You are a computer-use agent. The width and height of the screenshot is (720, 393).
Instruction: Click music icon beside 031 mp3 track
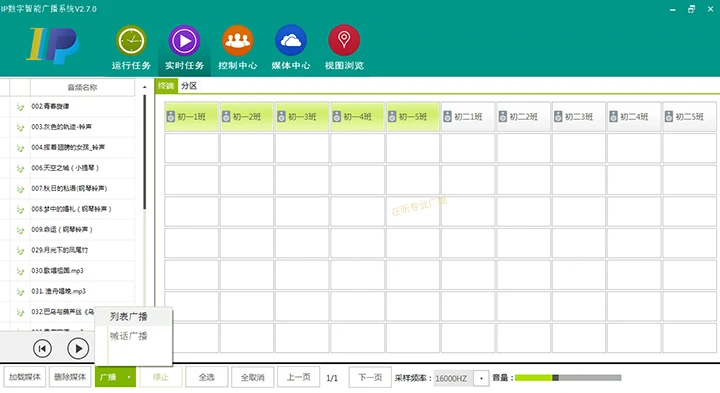click(20, 292)
